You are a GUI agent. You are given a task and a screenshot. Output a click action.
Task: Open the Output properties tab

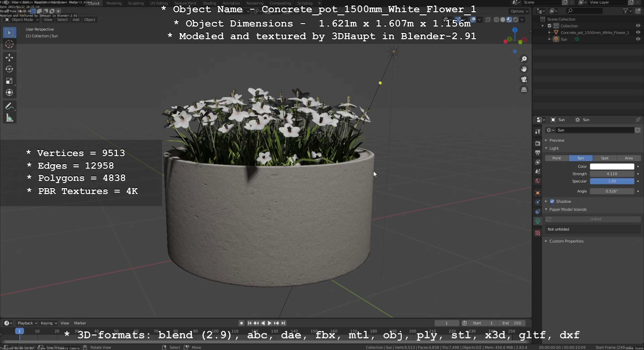point(538,153)
